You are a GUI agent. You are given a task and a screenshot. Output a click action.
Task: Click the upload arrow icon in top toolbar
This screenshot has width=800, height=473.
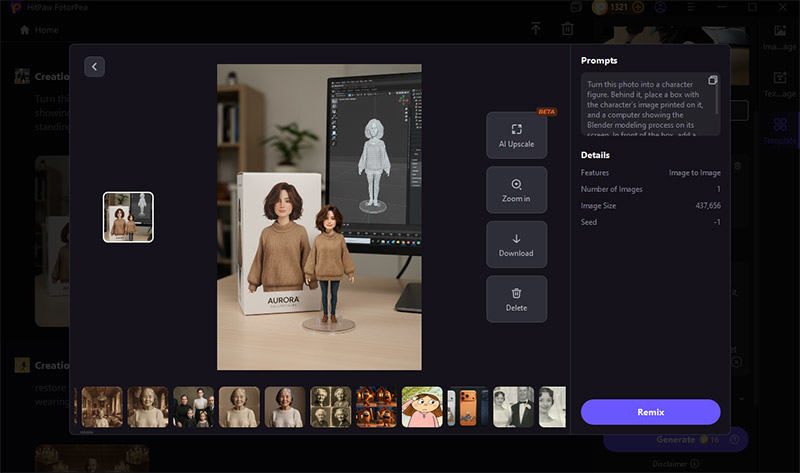536,29
